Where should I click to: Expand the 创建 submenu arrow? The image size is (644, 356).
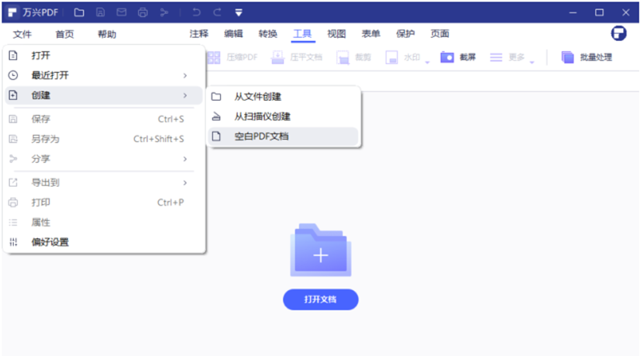click(x=184, y=95)
